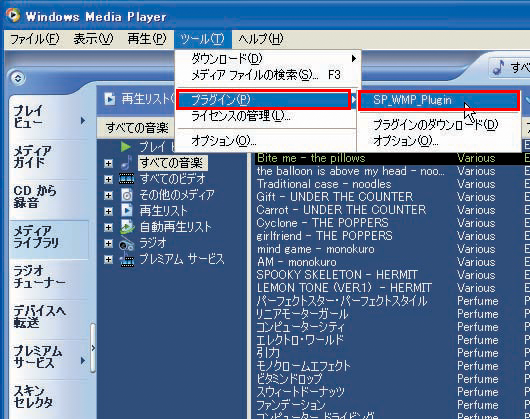Viewport: 530px width, 419px height.
Task: Select track AM - monokuro
Action: pyautogui.click(x=296, y=262)
